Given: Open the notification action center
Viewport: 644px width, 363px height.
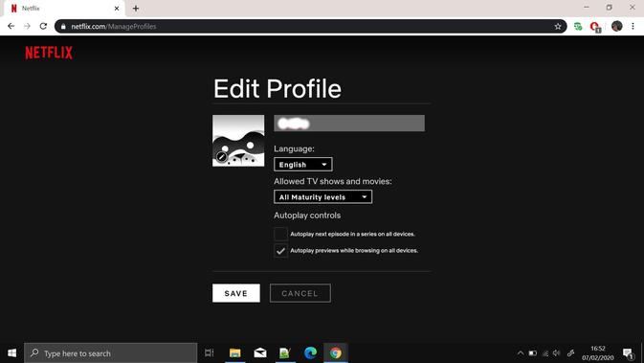Looking at the screenshot, I should [x=628, y=353].
